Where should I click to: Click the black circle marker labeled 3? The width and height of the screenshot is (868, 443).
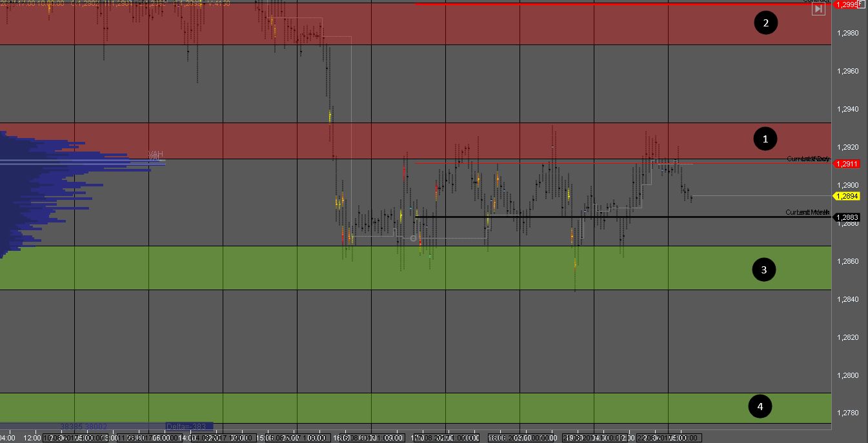[763, 270]
